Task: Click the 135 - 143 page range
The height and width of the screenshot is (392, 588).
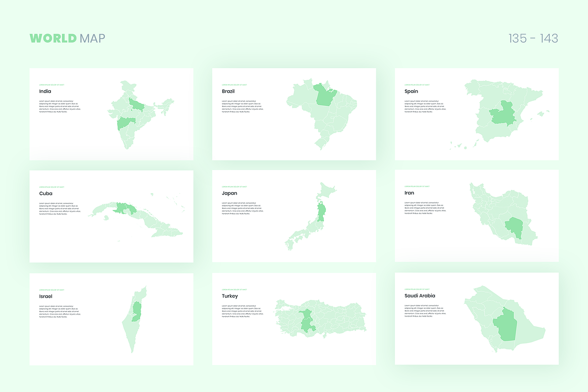Action: (533, 38)
